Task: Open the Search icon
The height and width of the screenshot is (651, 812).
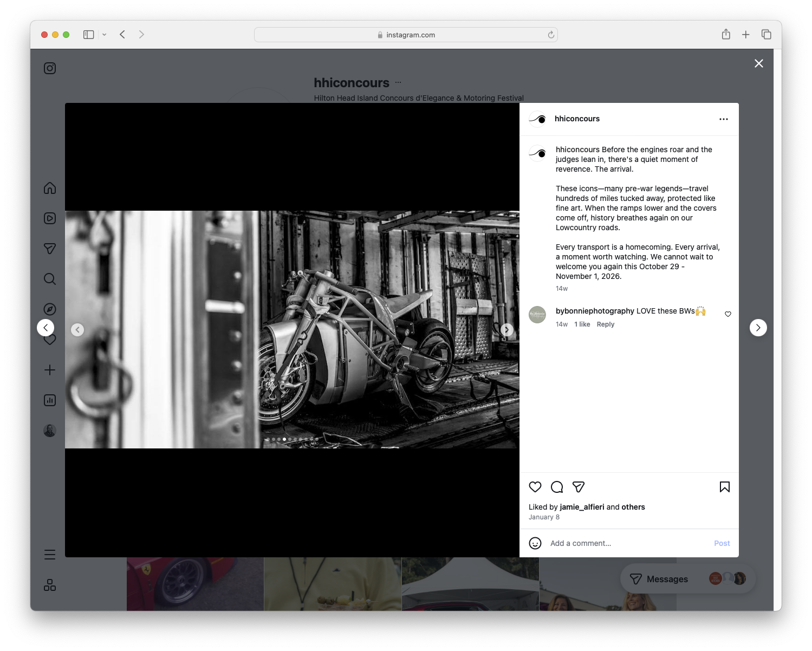Action: tap(50, 279)
